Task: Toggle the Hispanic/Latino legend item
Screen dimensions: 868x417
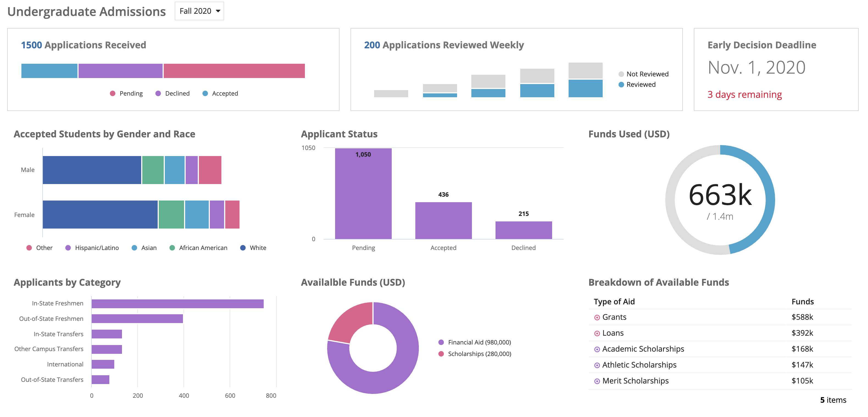Action: [92, 248]
